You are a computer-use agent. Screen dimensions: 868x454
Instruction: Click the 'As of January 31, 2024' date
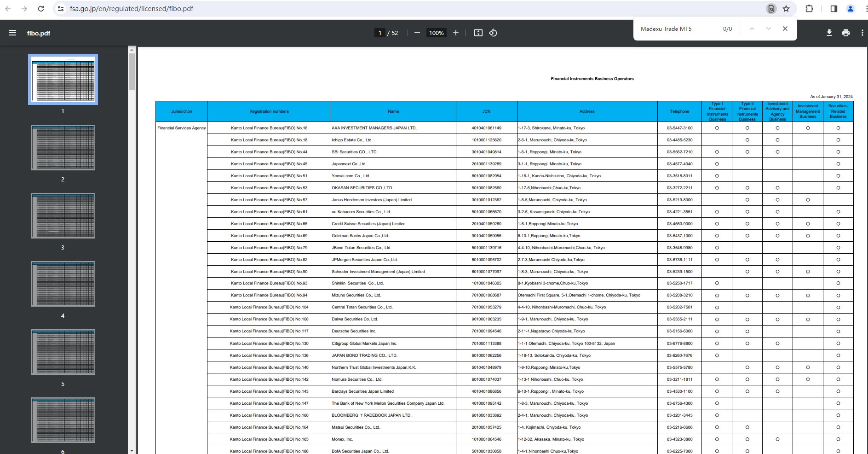pyautogui.click(x=831, y=97)
